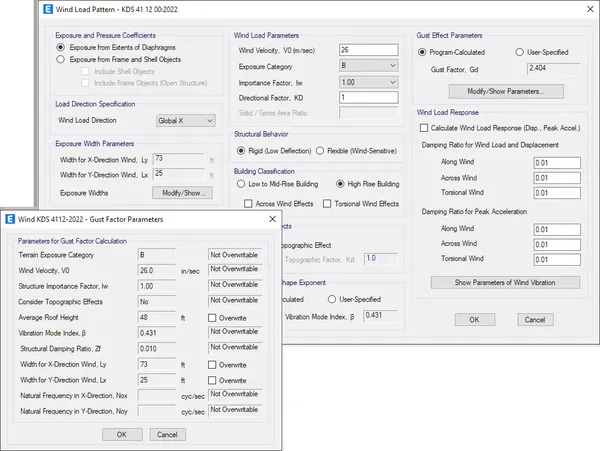Close the Gust Factor Parameters dialog
The height and width of the screenshot is (451, 600).
point(272,219)
